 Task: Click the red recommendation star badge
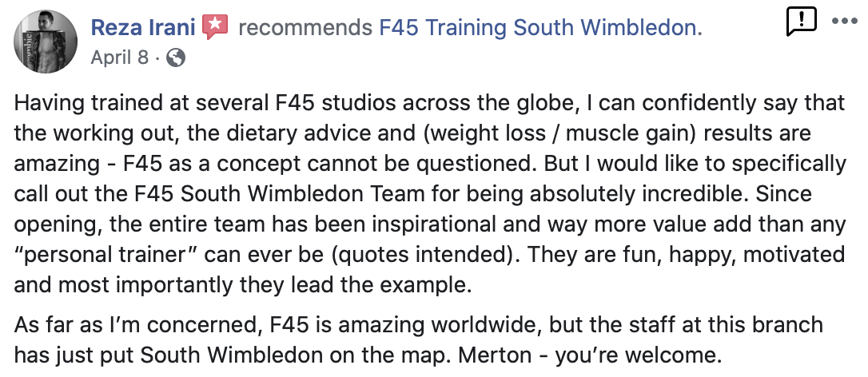(x=214, y=28)
